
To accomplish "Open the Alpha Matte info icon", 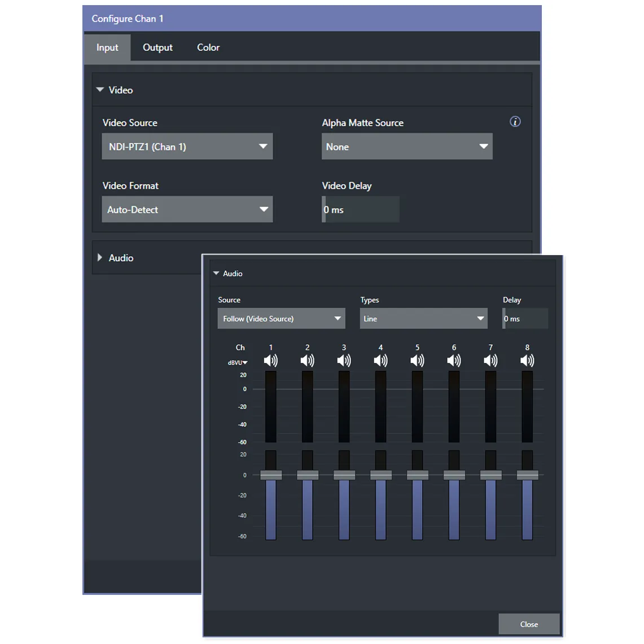I will (x=515, y=121).
